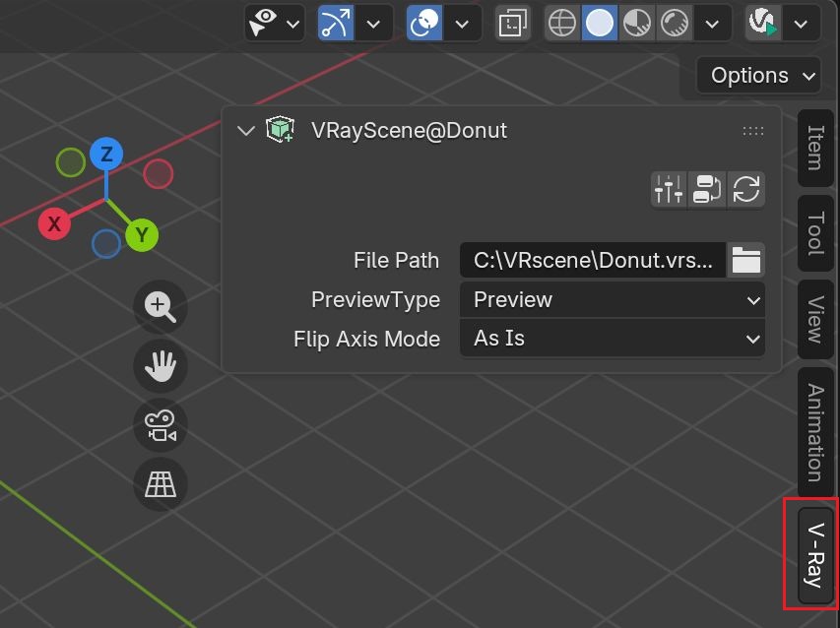Toggle the camera view icon
The height and width of the screenshot is (628, 840).
pyautogui.click(x=161, y=425)
